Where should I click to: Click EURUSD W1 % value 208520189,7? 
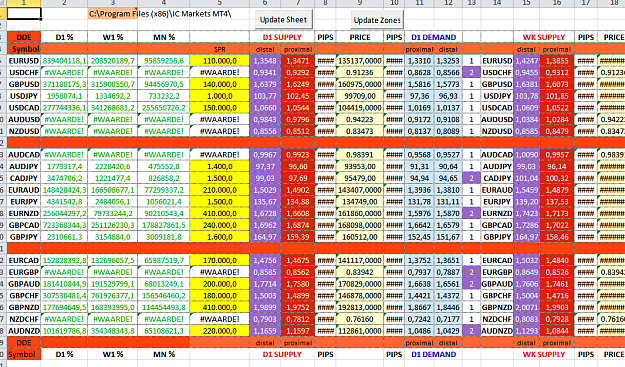(x=112, y=61)
